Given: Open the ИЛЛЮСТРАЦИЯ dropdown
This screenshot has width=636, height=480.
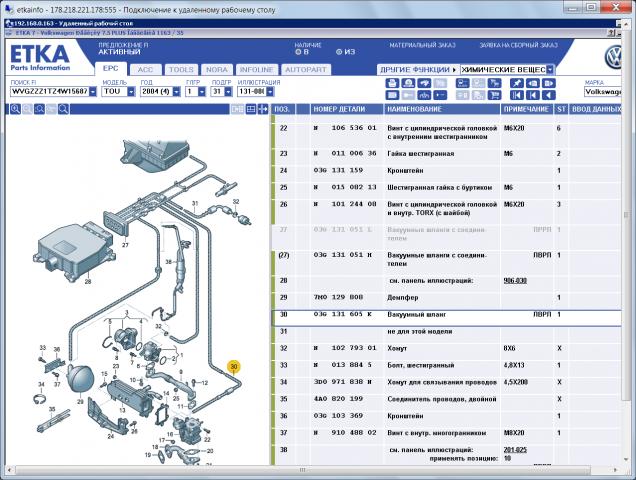Looking at the screenshot, I should (x=270, y=92).
